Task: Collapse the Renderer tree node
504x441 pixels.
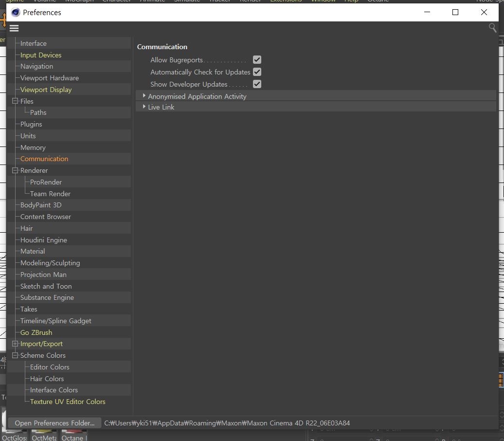Action: click(15, 170)
